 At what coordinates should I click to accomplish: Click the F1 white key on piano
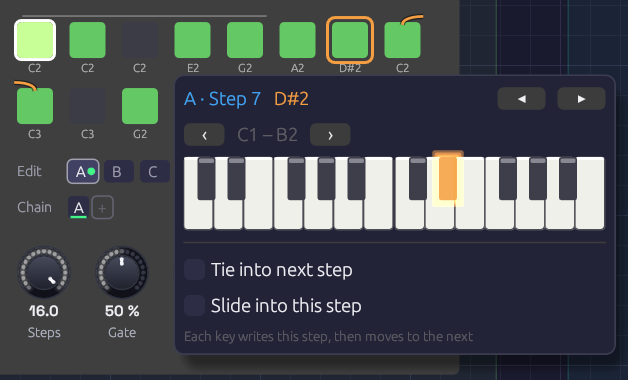(x=288, y=215)
